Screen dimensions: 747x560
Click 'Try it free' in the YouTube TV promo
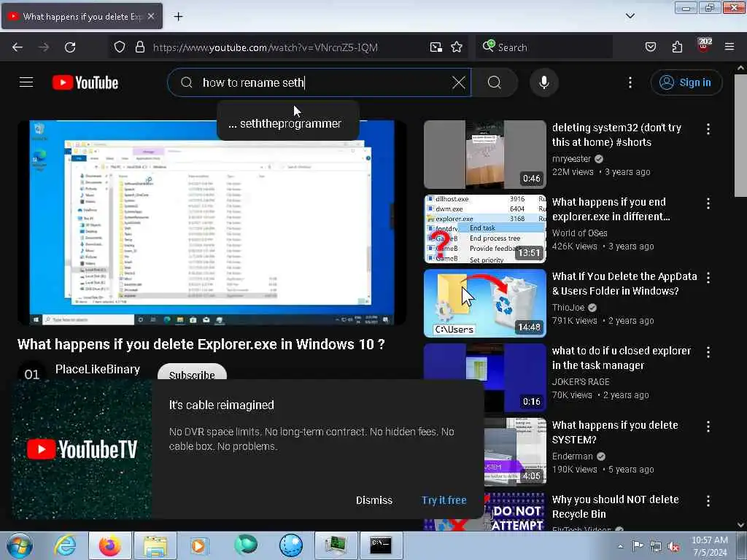click(444, 500)
